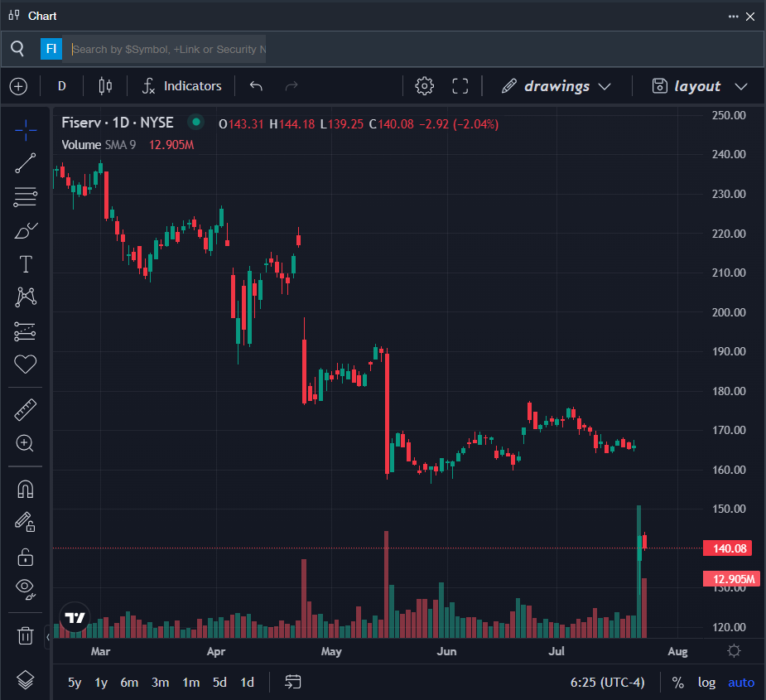Screen dimensions: 766x700
Task: Click the green market status dot
Action: click(x=196, y=123)
